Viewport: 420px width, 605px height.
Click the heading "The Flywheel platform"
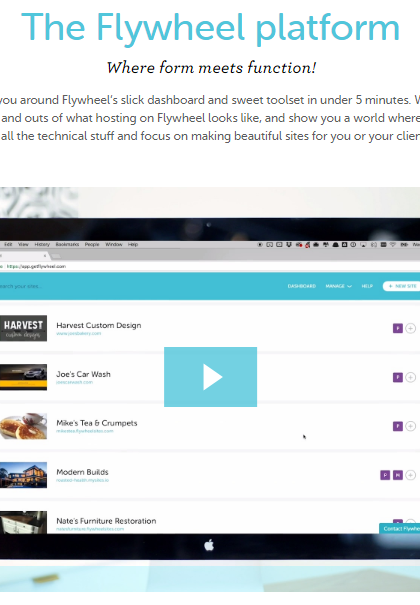[x=210, y=28]
